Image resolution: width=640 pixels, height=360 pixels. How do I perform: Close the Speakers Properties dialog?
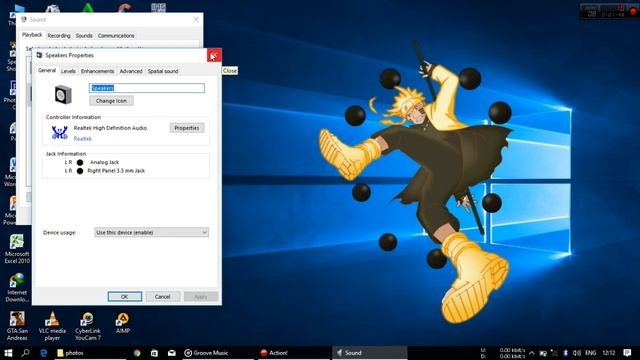[214, 55]
